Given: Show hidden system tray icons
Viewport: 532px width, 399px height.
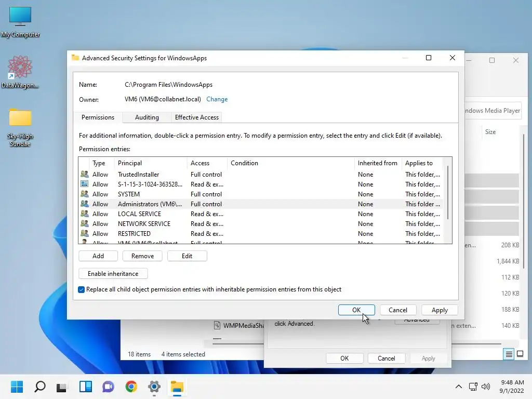Looking at the screenshot, I should (458, 387).
